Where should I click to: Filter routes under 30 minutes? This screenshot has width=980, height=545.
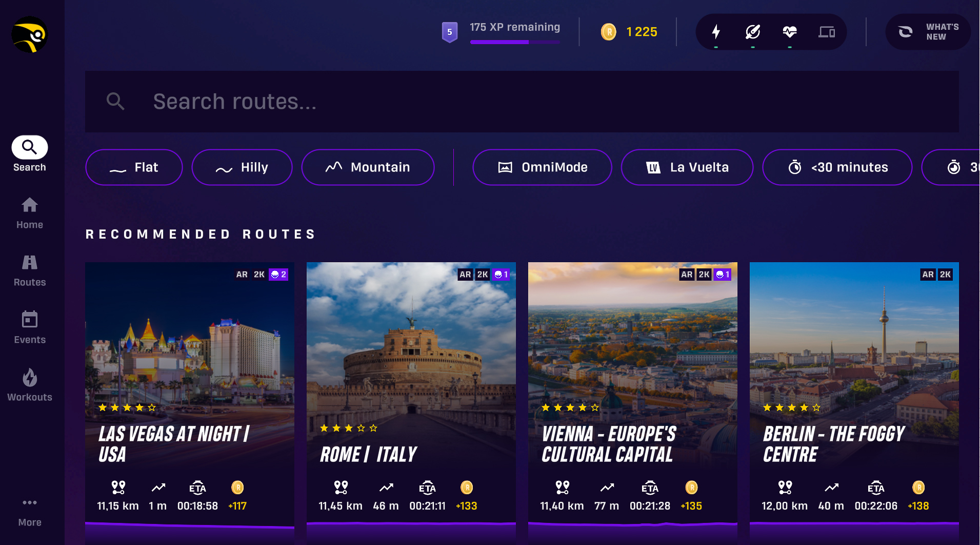837,167
